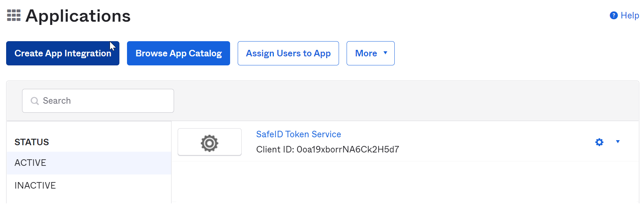The image size is (644, 207).
Task: Click the Client ID value text
Action: click(347, 150)
